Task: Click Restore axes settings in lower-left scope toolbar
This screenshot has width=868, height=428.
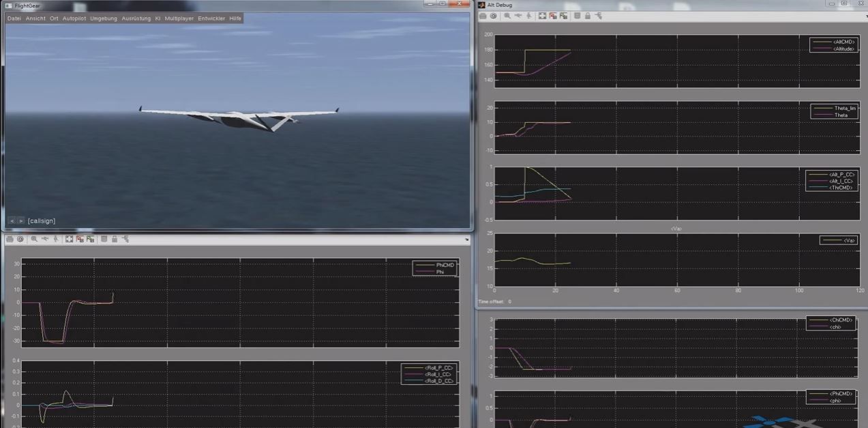Action: point(90,239)
